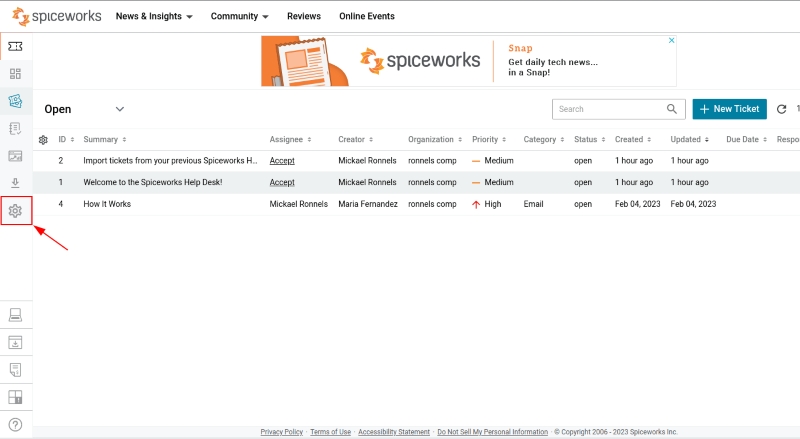Accept the Import tickets ticket
This screenshot has width=800, height=439.
click(x=282, y=160)
